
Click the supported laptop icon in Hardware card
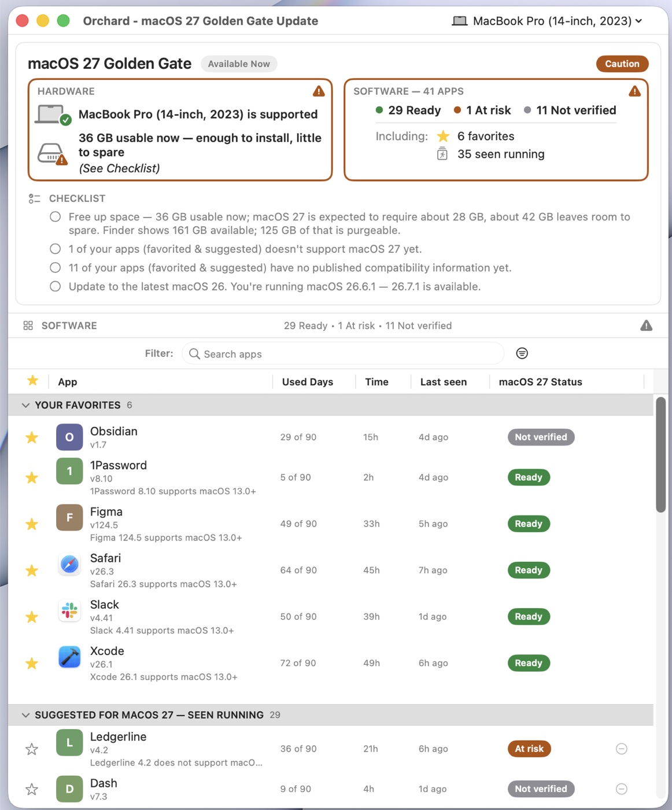53,114
